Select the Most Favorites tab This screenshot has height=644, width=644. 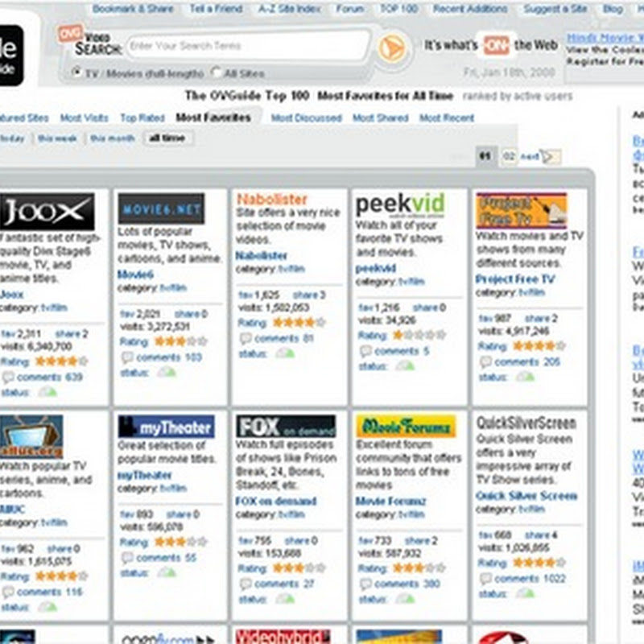pyautogui.click(x=213, y=118)
